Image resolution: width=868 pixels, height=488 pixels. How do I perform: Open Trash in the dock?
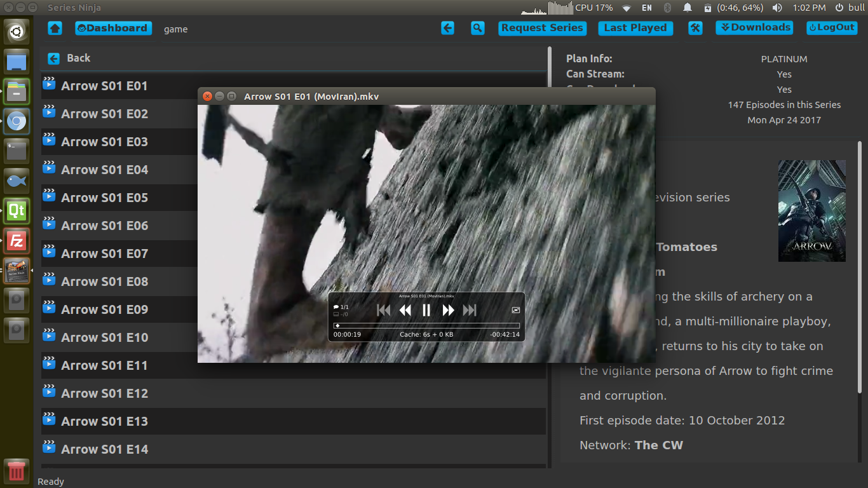17,471
